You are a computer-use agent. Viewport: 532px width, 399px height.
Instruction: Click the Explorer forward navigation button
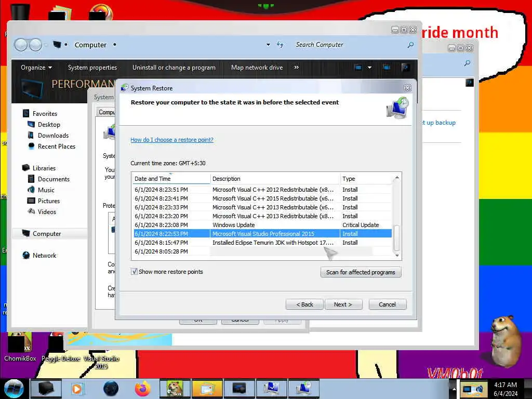36,45
